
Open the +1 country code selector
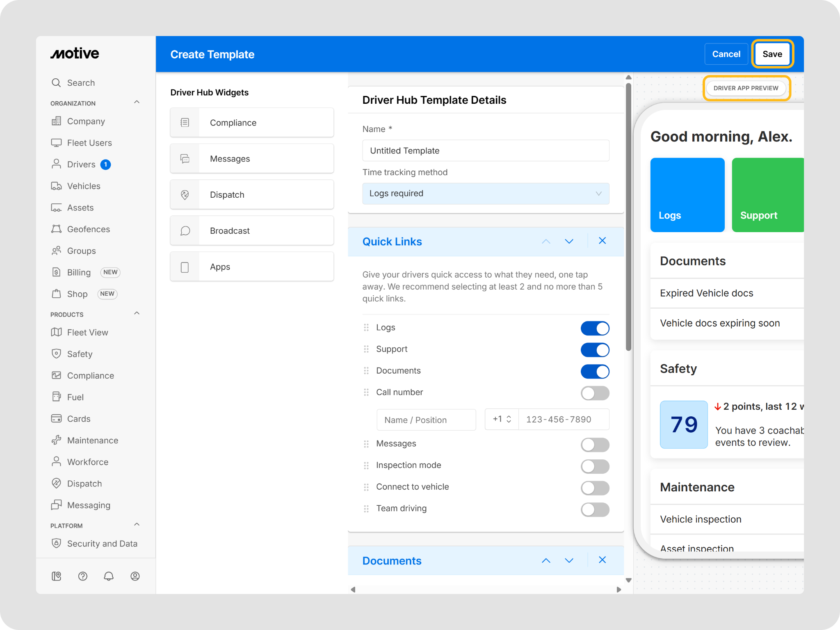tap(502, 419)
